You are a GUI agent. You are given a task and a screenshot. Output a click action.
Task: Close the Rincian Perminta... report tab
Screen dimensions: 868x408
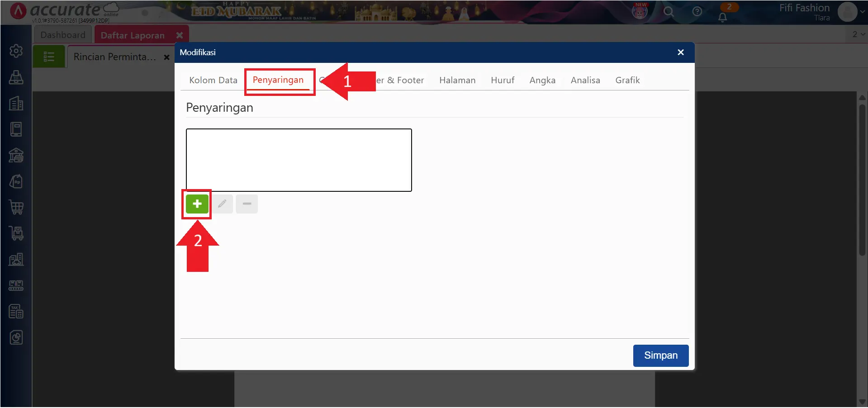[x=166, y=57]
